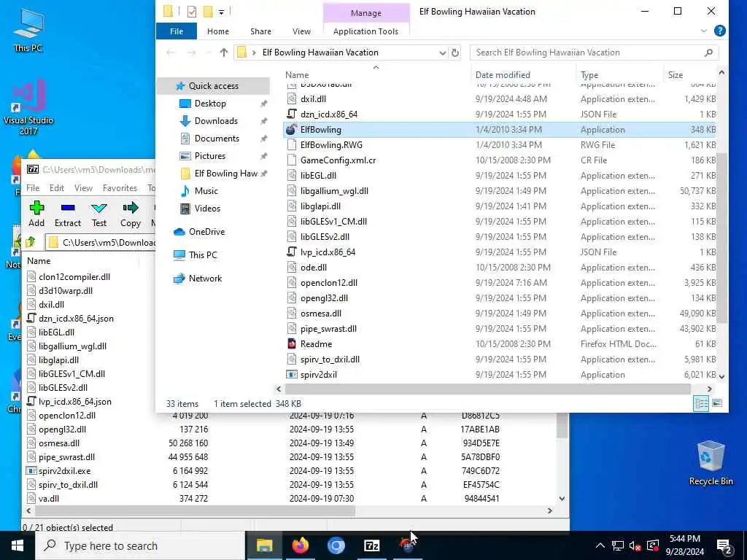Image resolution: width=747 pixels, height=560 pixels.
Task: Click the 7-Zip taskbar icon
Action: tap(371, 545)
